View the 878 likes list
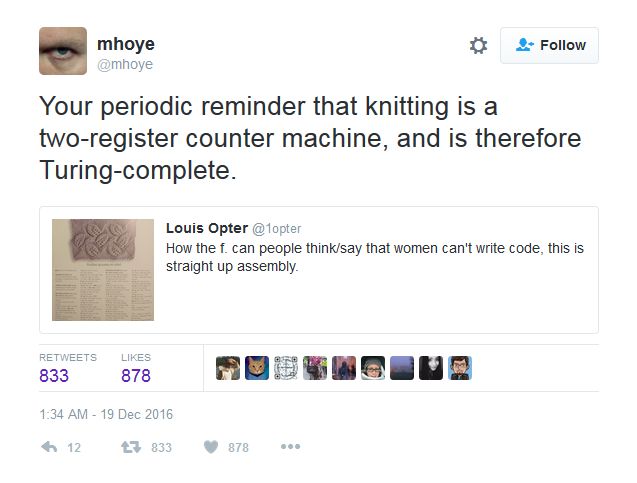This screenshot has height=483, width=637. [135, 376]
